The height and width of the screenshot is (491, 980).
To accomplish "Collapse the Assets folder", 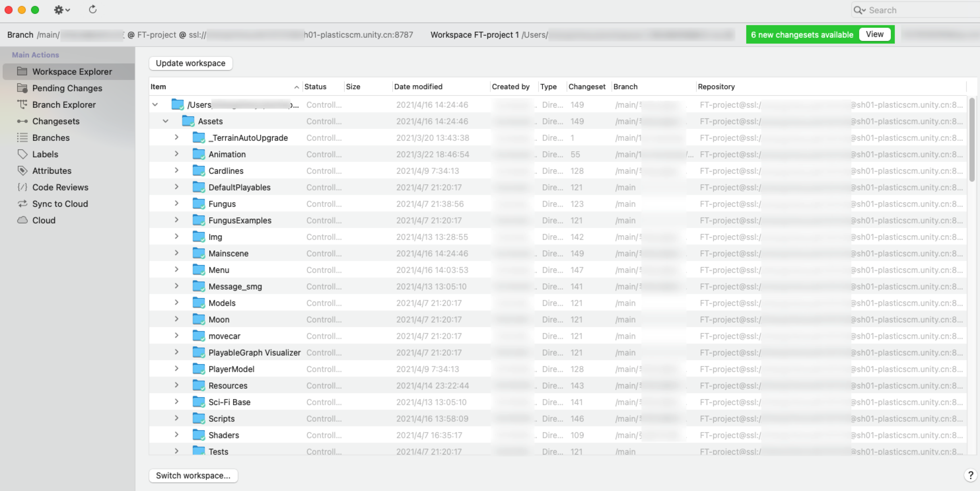I will point(165,121).
